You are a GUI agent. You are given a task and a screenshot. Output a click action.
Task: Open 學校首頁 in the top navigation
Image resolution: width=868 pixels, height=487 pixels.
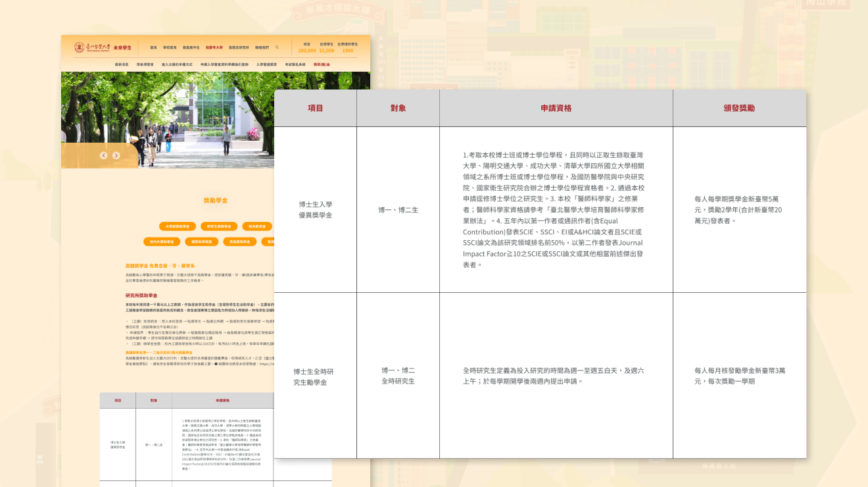tap(170, 47)
